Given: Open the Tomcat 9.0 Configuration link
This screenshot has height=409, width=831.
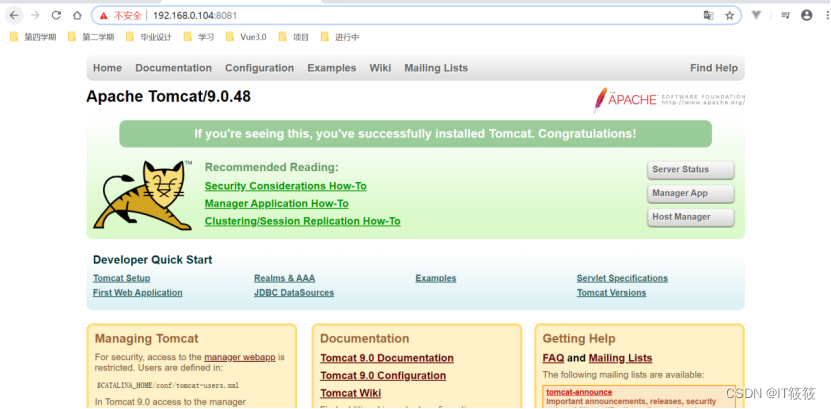Looking at the screenshot, I should (383, 376).
